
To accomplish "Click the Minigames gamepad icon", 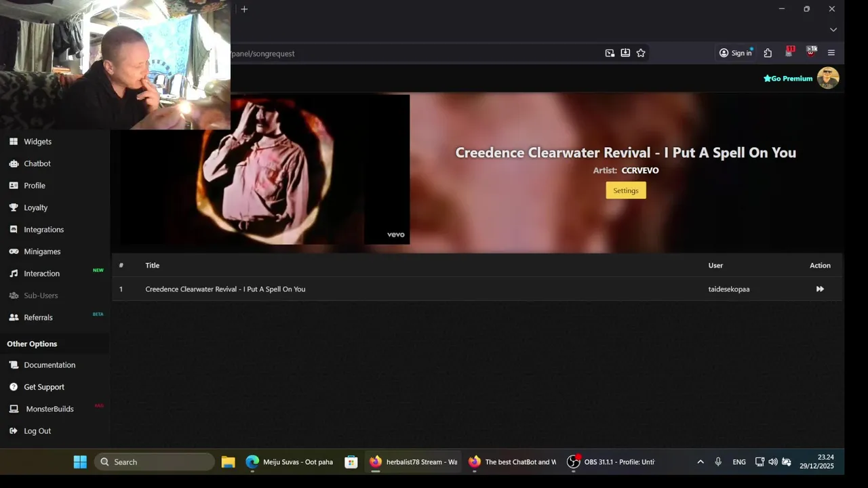I will 14,251.
